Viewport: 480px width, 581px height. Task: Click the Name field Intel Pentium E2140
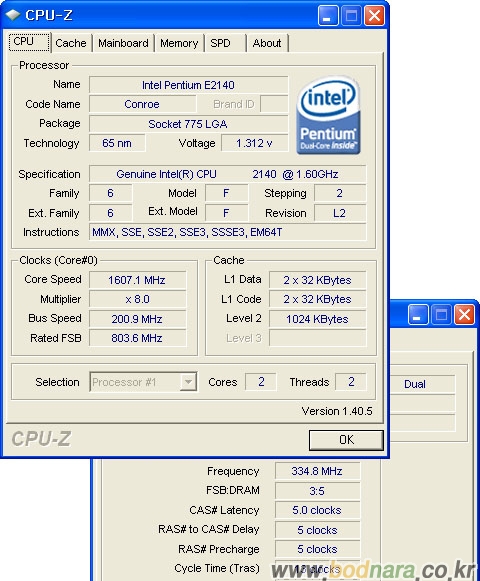(x=188, y=85)
